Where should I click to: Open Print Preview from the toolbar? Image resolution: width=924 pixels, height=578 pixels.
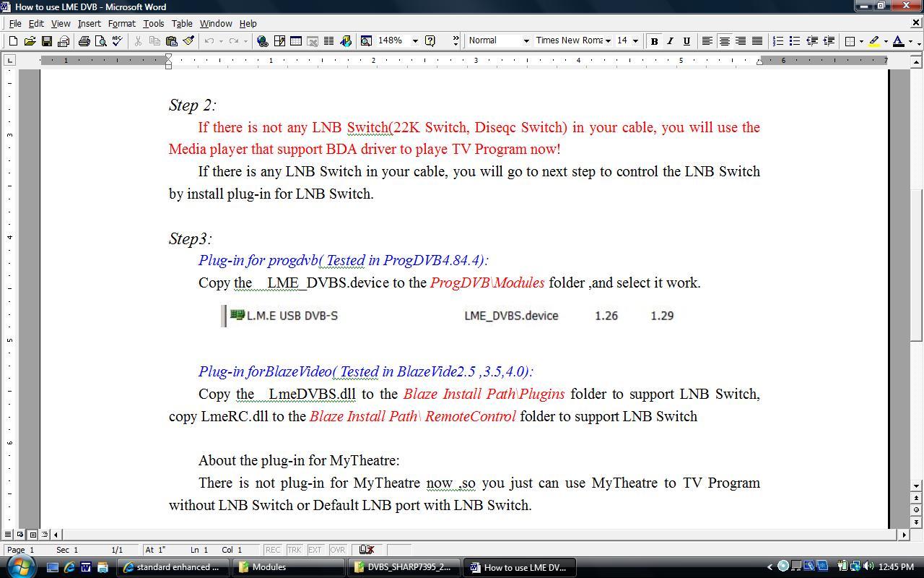click(100, 41)
